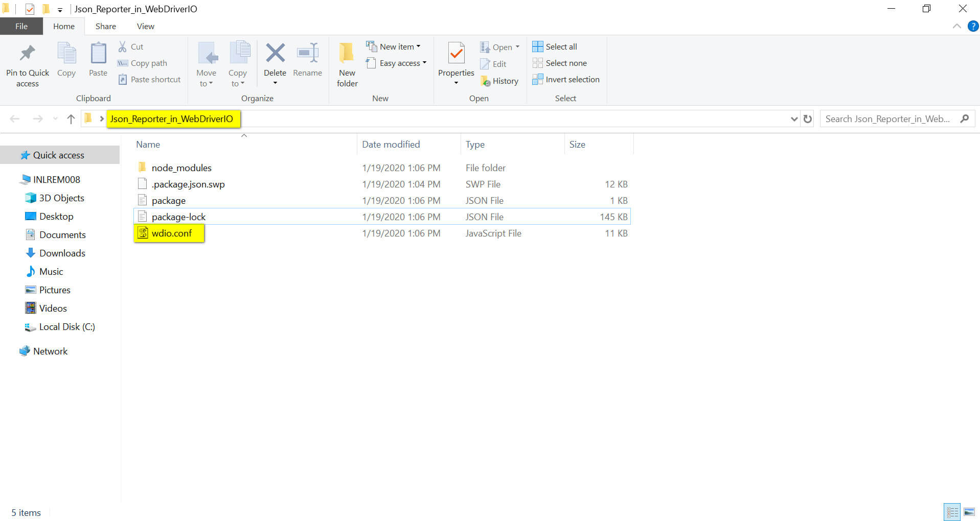Click the Properties checkmark icon

456,54
